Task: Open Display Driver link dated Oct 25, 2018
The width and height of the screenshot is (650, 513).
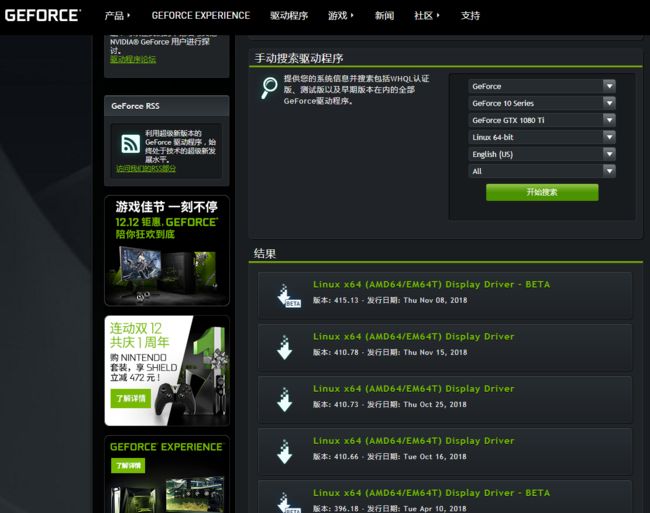Action: click(x=414, y=389)
